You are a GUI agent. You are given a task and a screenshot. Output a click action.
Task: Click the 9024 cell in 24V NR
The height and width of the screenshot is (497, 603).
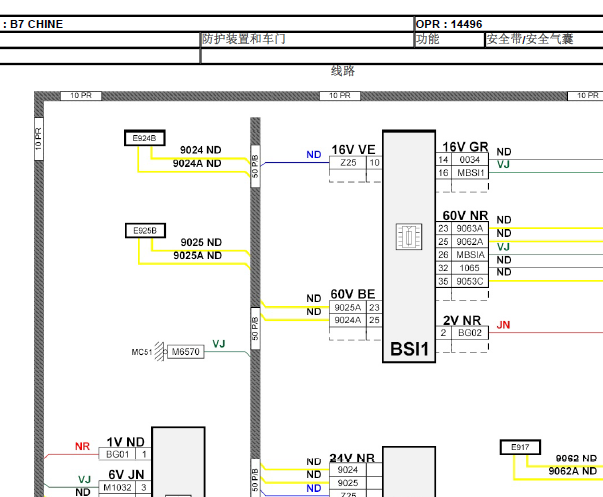click(348, 470)
